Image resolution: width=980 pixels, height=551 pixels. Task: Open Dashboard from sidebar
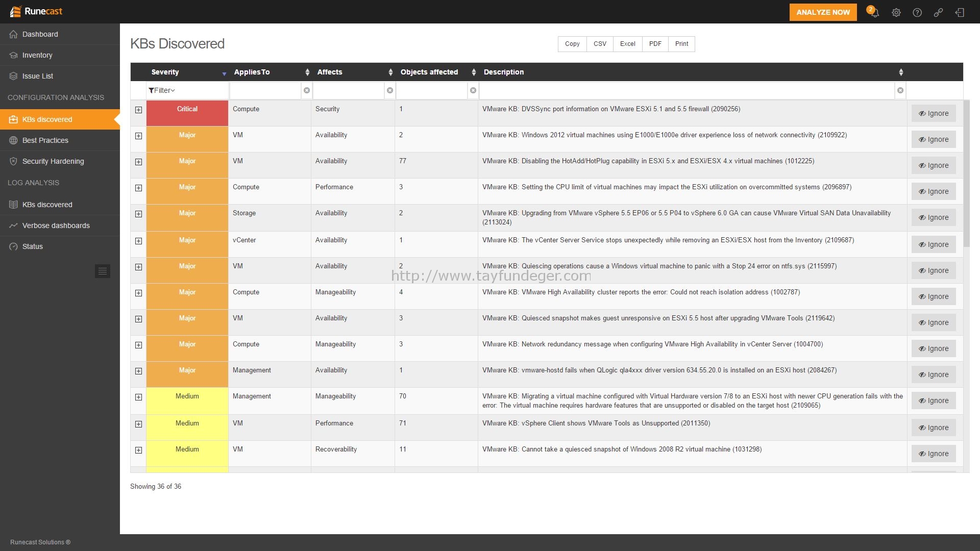60,34
